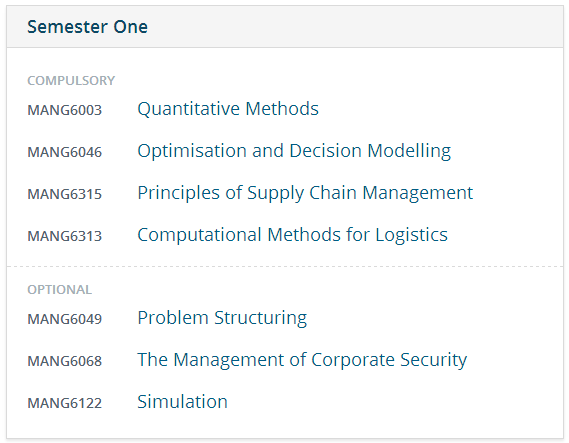Open the Quantitative Methods module link
The width and height of the screenshot is (569, 443).
pyautogui.click(x=228, y=109)
